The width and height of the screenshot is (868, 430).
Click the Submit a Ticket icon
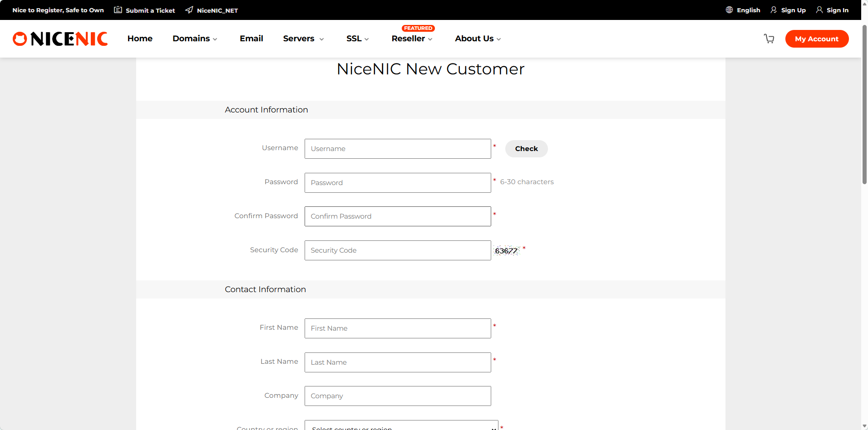coord(118,10)
